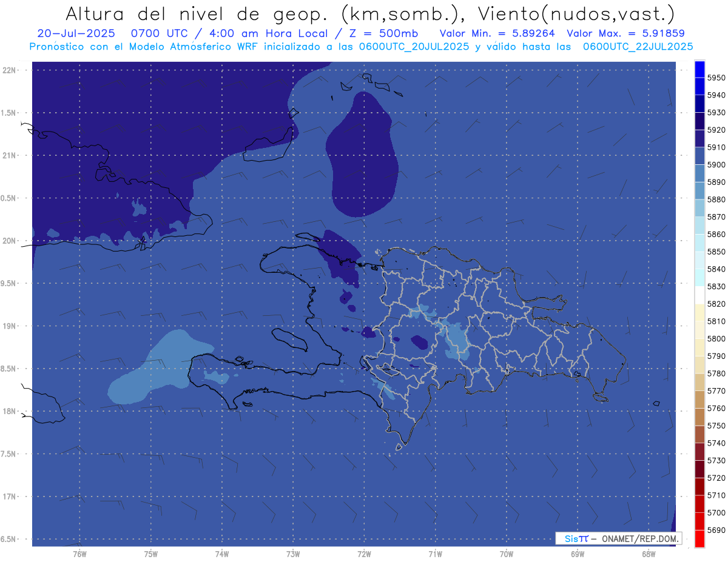
Task: Click the '17N' latitude label
Action: [x=9, y=497]
